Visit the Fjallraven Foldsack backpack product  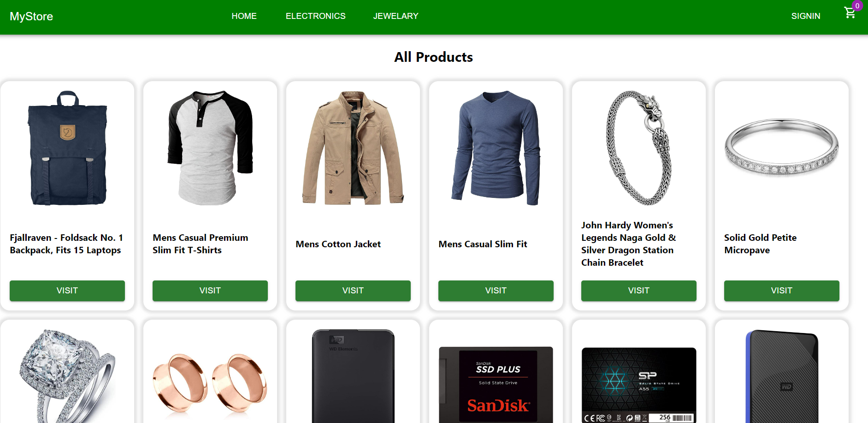pyautogui.click(x=67, y=291)
